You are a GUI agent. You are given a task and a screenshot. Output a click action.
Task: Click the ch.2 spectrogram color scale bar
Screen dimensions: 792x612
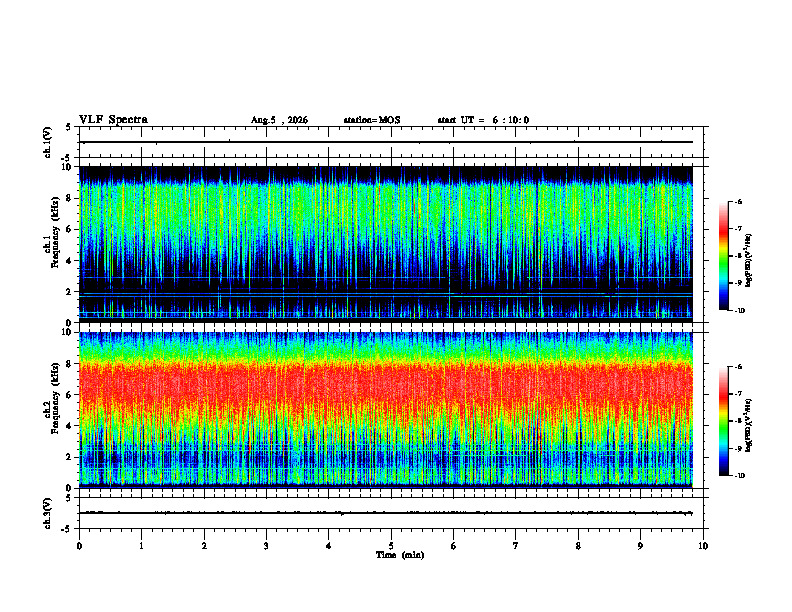[724, 421]
